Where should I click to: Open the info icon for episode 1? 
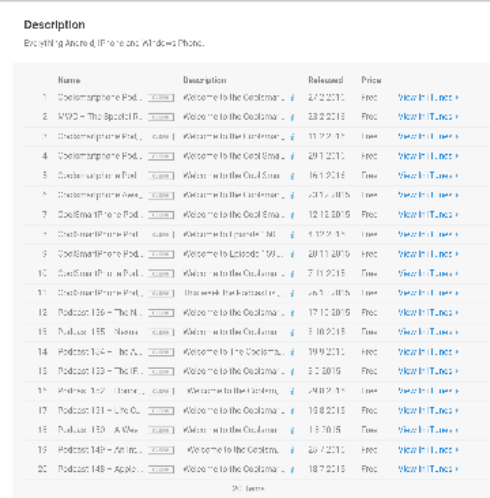tap(292, 98)
